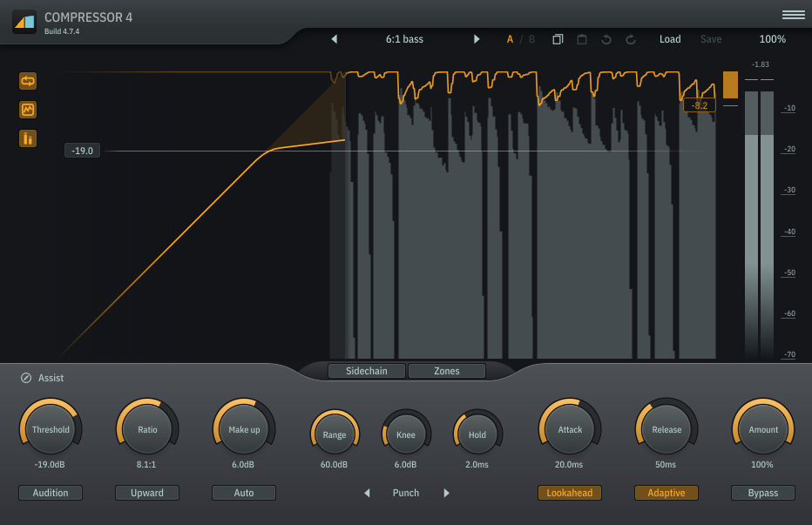812x525 pixels.
Task: Go to the next preset after 6:1 bass
Action: pyautogui.click(x=477, y=39)
